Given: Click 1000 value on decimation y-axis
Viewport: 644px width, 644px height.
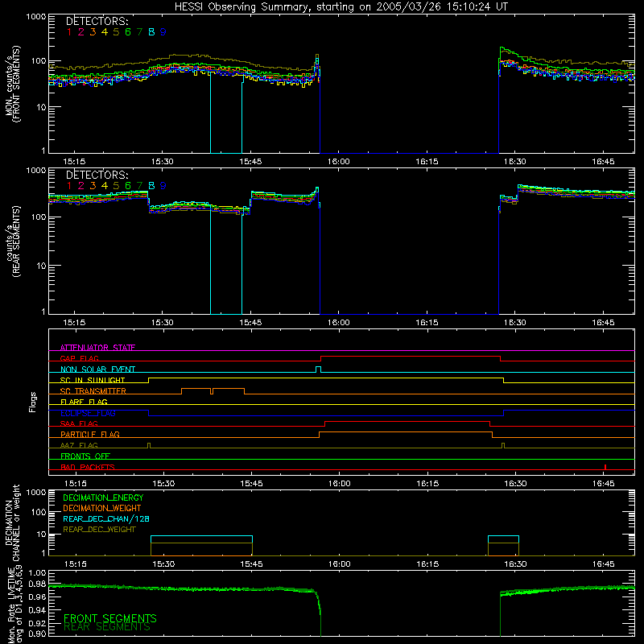Looking at the screenshot, I should pos(36,493).
